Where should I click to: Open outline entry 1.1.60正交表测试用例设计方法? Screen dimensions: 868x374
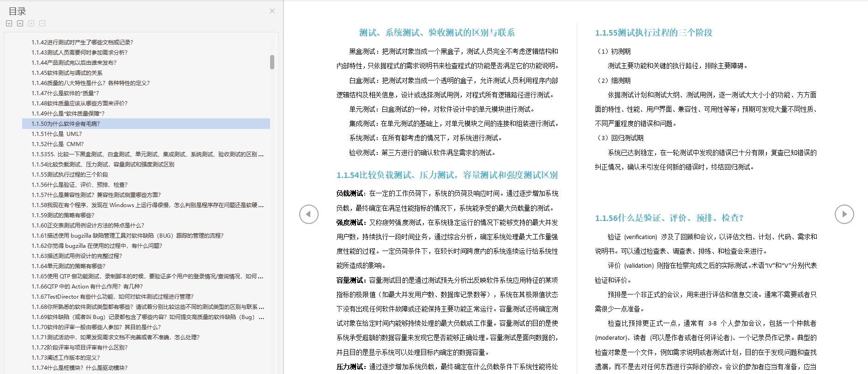pos(88,225)
